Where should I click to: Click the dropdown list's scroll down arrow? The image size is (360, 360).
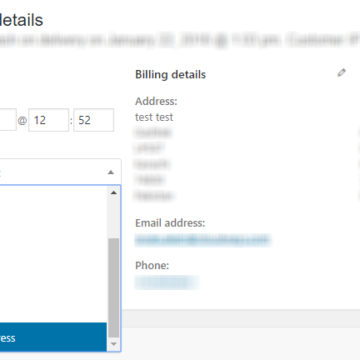[x=113, y=344]
